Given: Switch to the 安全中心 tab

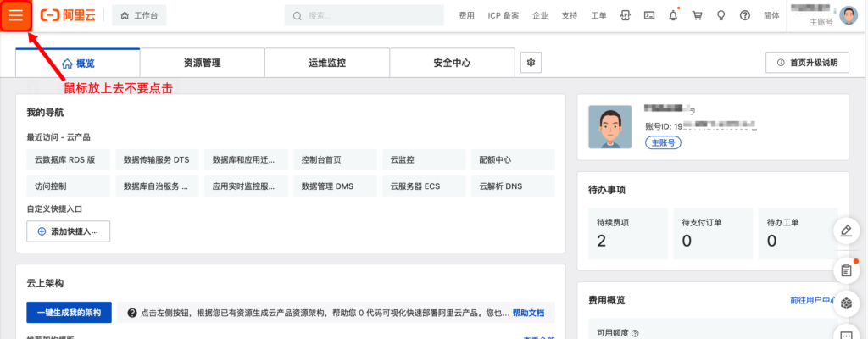Looking at the screenshot, I should 453,63.
